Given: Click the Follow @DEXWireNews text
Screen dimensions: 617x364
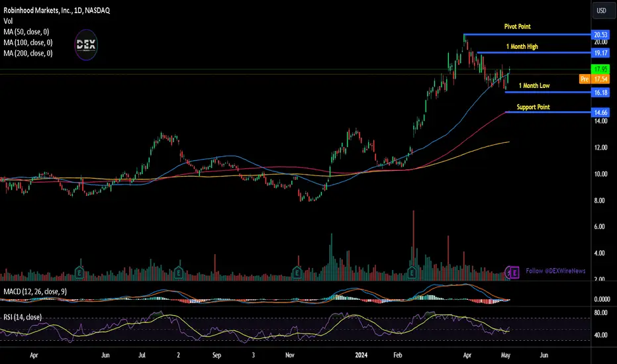Looking at the screenshot, I should pos(555,271).
